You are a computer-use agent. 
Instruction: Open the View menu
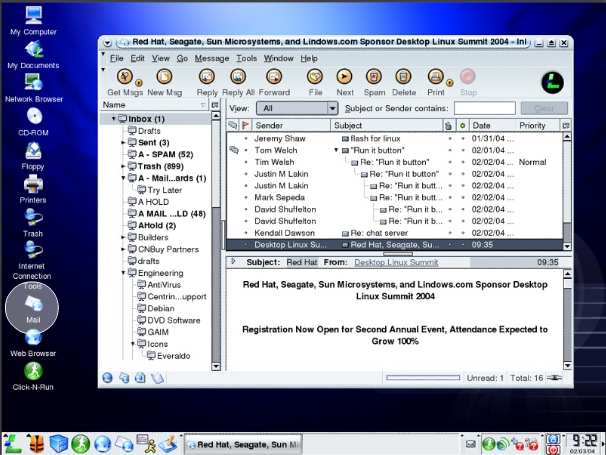click(x=160, y=58)
